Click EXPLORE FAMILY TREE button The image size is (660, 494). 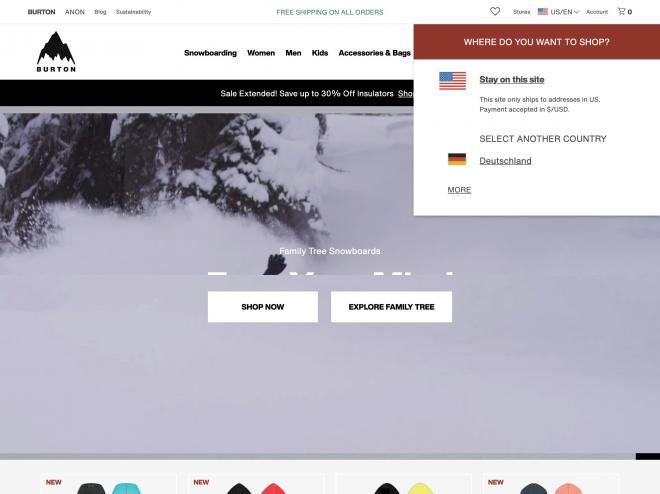[x=391, y=307]
